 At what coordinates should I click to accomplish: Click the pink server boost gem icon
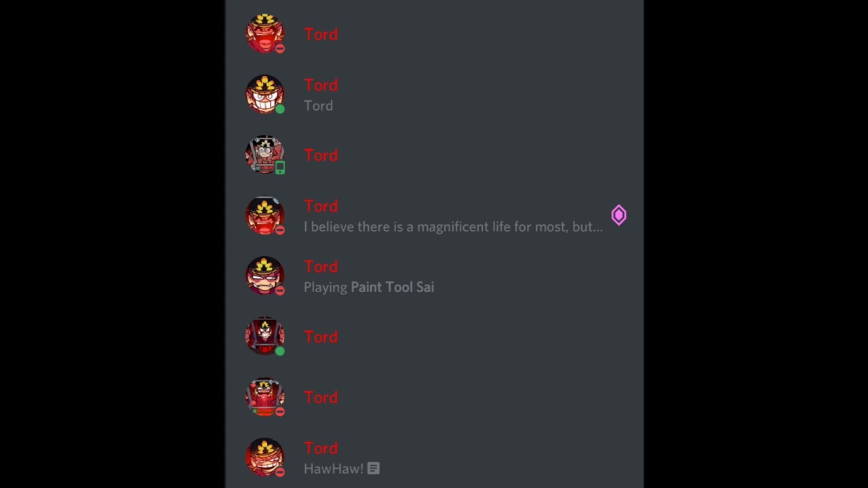click(618, 216)
